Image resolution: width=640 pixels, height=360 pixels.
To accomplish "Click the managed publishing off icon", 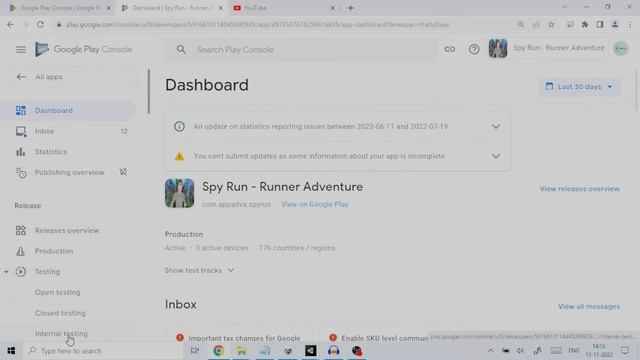I will coord(123,173).
